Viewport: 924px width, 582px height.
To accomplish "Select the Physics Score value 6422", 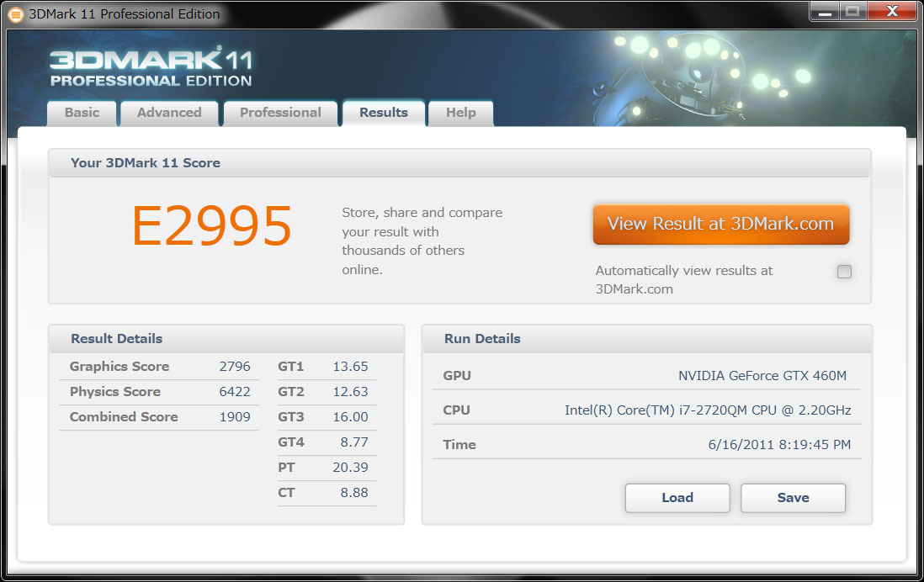I will 235,392.
